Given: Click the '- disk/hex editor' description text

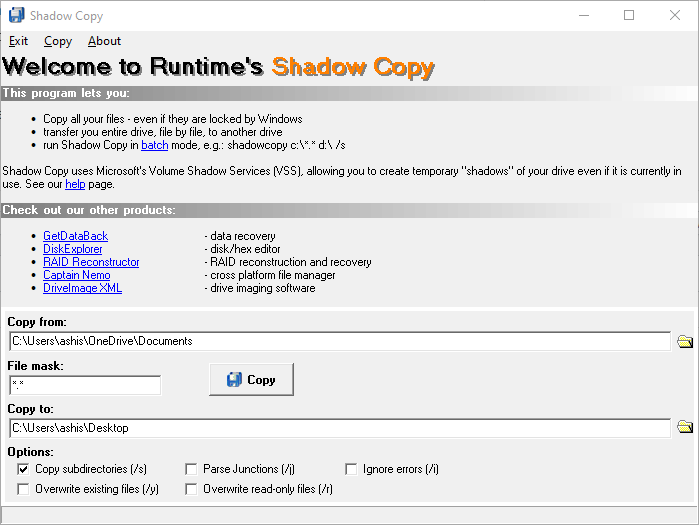Looking at the screenshot, I should click(x=243, y=249).
